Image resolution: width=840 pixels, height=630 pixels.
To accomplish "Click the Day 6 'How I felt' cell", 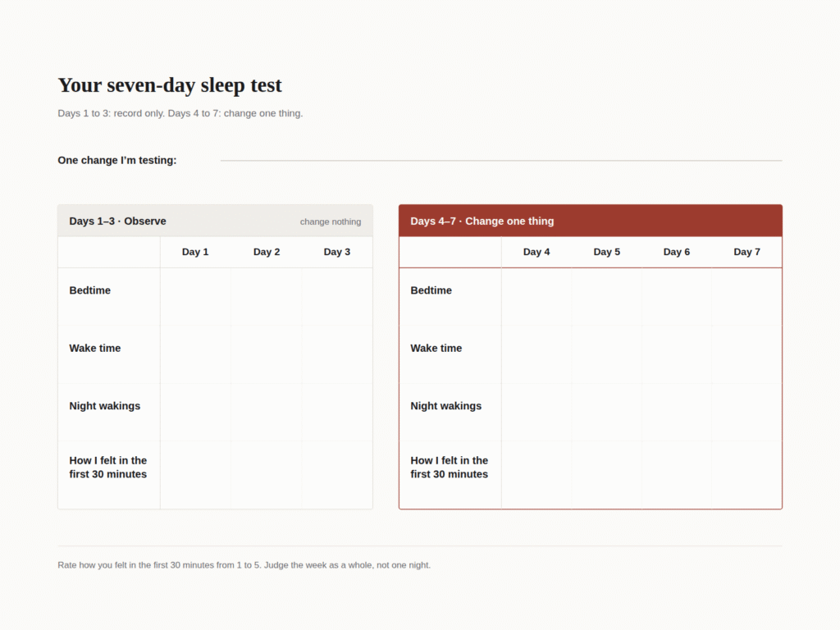I will click(x=677, y=475).
